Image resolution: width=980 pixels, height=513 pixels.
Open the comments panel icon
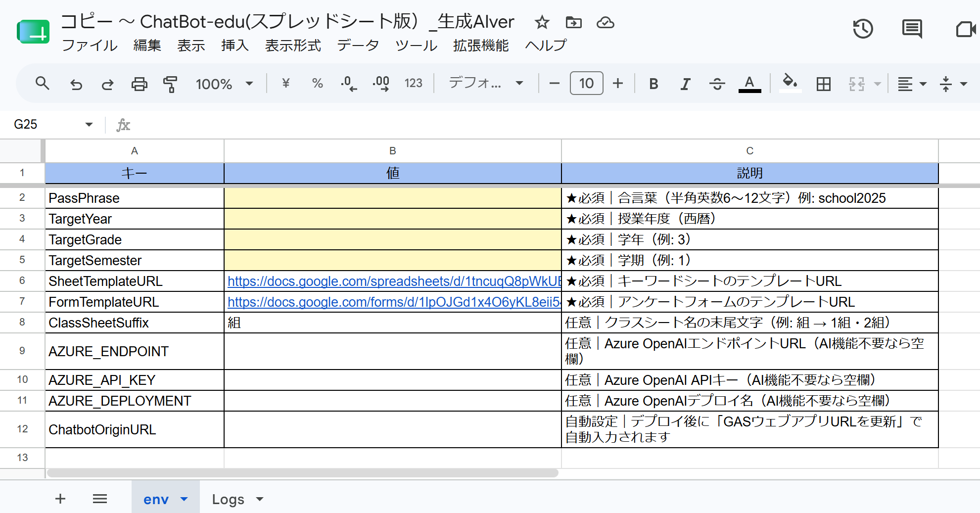912,29
